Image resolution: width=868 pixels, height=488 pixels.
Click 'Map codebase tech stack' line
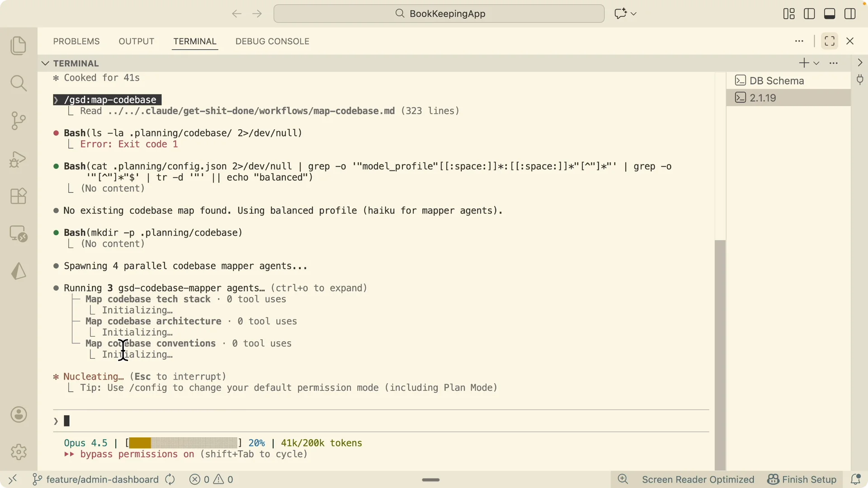[x=148, y=299]
